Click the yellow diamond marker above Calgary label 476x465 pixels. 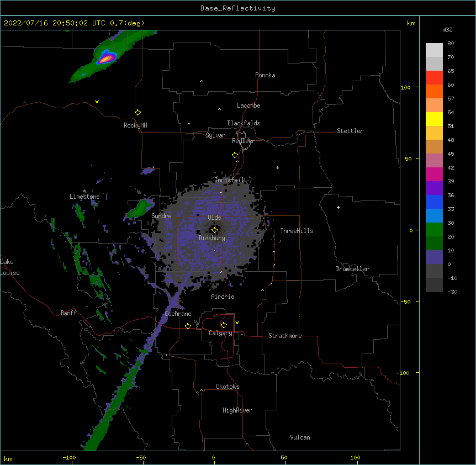(x=224, y=325)
